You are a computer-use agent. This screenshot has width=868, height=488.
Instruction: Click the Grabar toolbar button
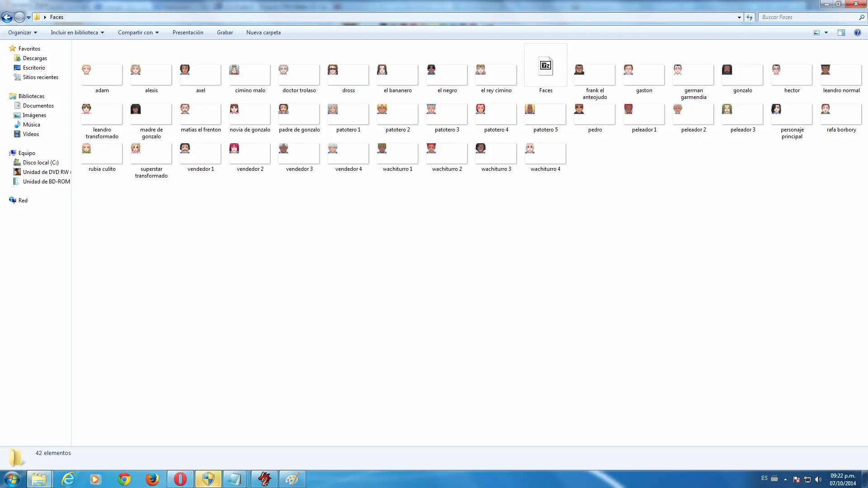[x=225, y=33]
